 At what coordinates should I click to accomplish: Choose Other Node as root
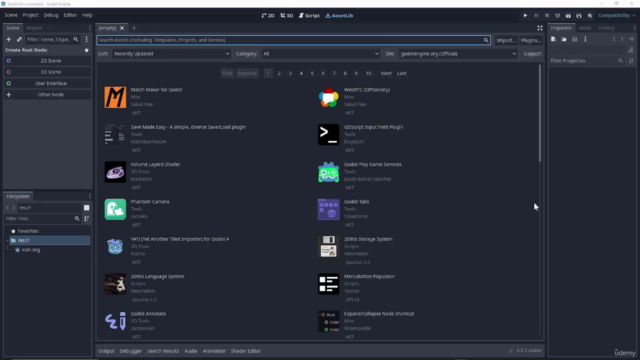click(47, 95)
